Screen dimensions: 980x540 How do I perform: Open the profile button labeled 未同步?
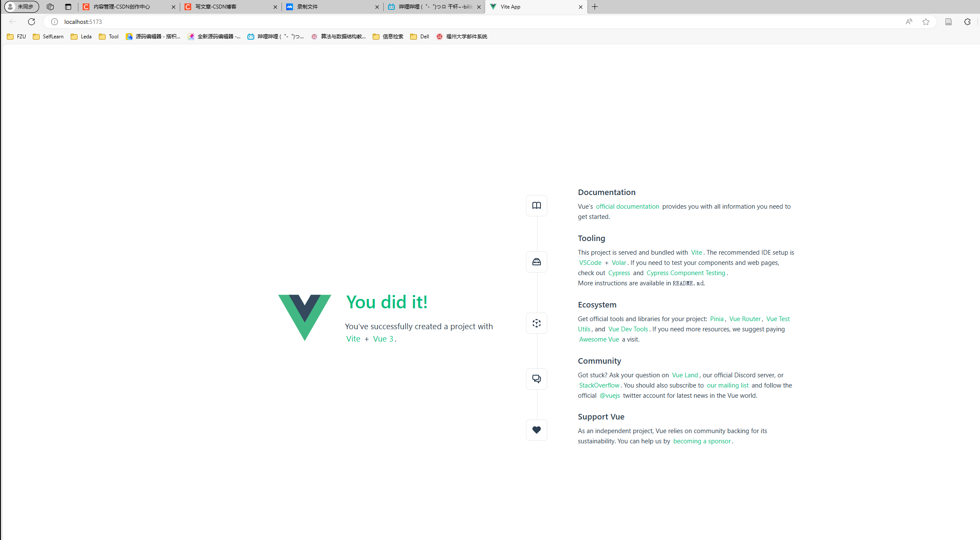22,7
